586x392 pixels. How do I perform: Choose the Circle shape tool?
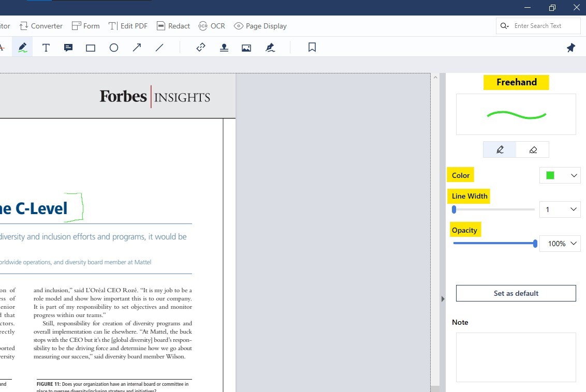click(x=114, y=48)
